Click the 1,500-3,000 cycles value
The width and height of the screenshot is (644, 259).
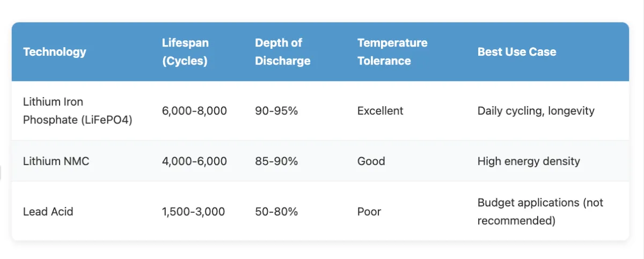coord(193,211)
